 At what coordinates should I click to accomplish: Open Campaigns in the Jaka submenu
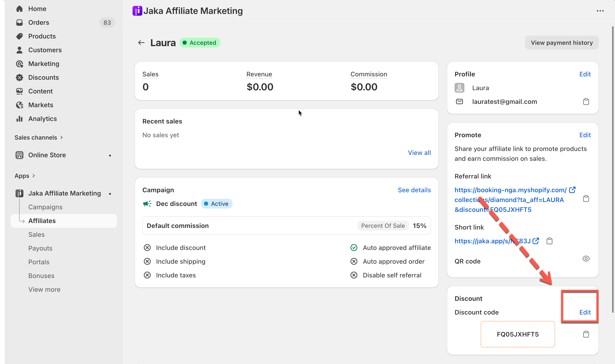pyautogui.click(x=45, y=207)
